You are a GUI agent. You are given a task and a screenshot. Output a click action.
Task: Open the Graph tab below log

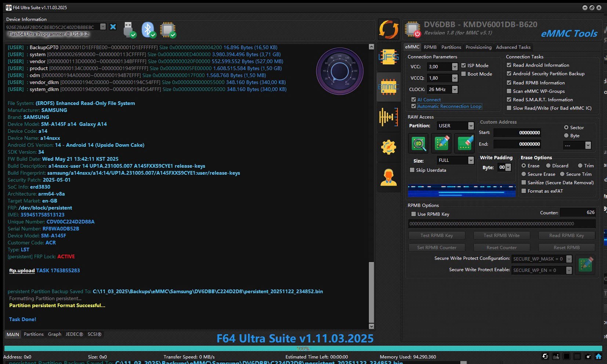click(55, 334)
